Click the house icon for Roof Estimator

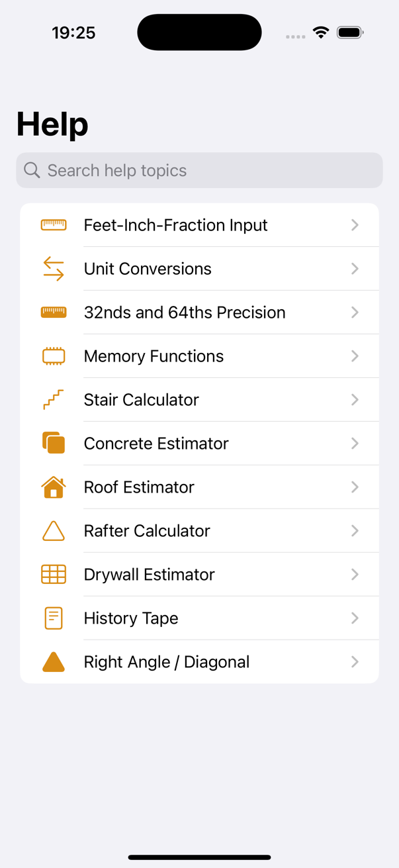tap(54, 487)
